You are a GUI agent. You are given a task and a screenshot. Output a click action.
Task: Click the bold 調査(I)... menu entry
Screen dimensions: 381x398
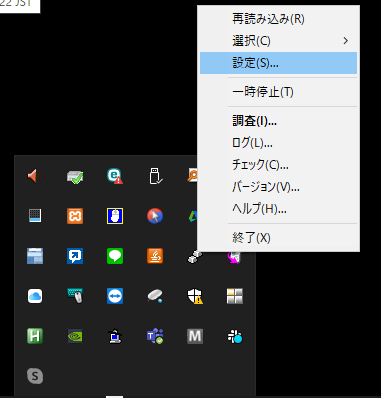click(x=278, y=121)
